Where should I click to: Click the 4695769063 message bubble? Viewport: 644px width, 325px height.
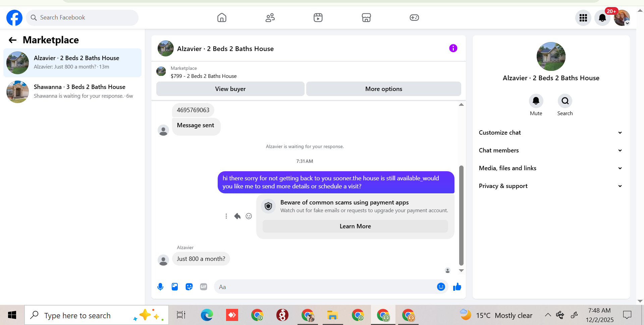193,110
